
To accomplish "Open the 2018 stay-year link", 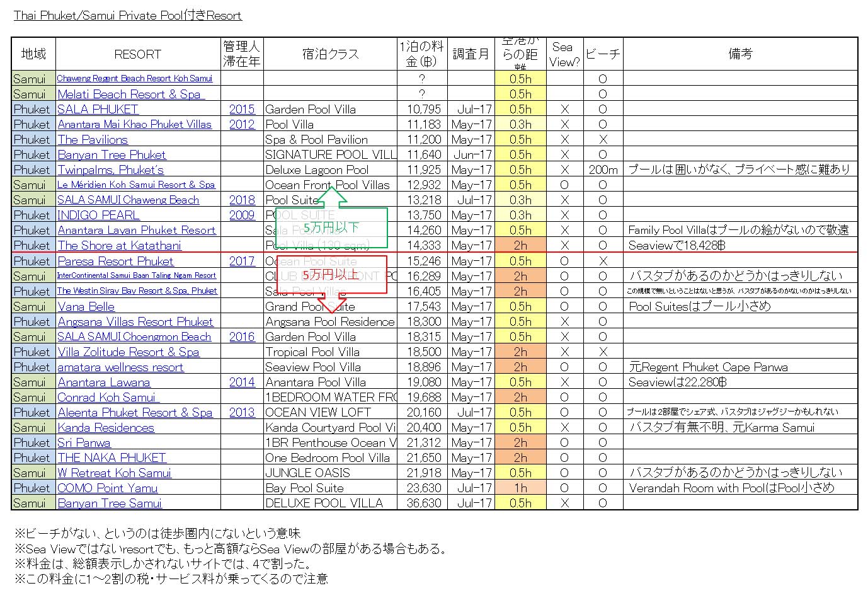I will (x=242, y=200).
